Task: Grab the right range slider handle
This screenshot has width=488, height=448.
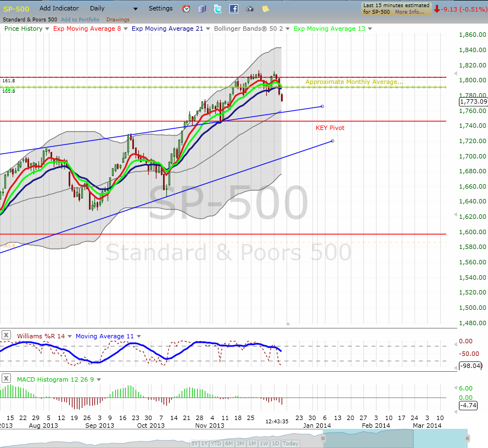Action: pos(468,438)
